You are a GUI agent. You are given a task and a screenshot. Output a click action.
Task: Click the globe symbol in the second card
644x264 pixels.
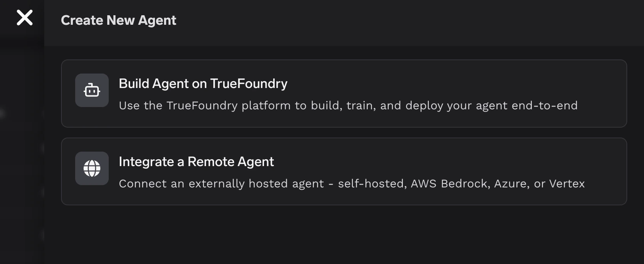[x=92, y=168]
